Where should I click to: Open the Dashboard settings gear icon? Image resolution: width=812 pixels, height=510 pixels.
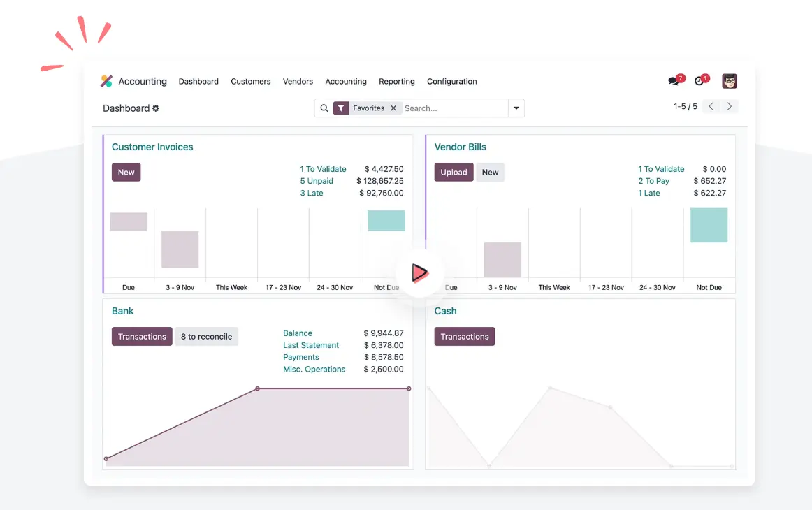156,108
